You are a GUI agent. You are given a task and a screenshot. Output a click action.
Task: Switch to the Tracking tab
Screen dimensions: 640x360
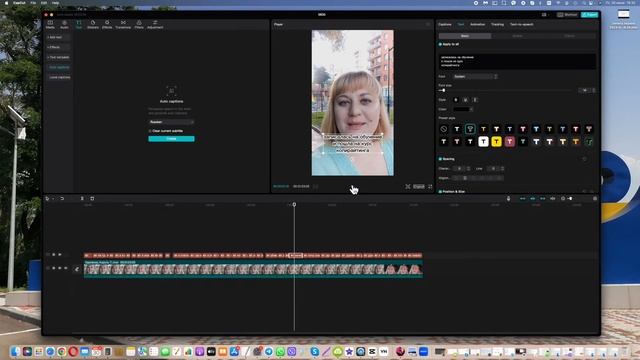point(497,24)
